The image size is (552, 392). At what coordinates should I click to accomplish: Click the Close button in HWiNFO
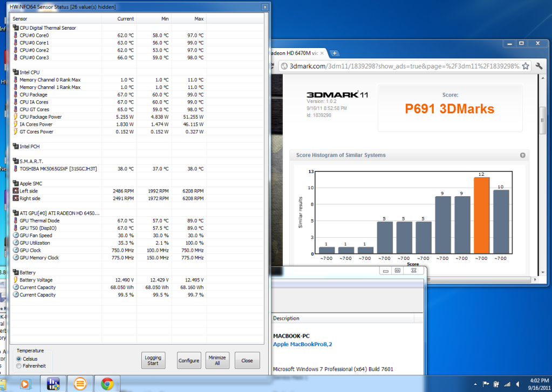coord(247,360)
